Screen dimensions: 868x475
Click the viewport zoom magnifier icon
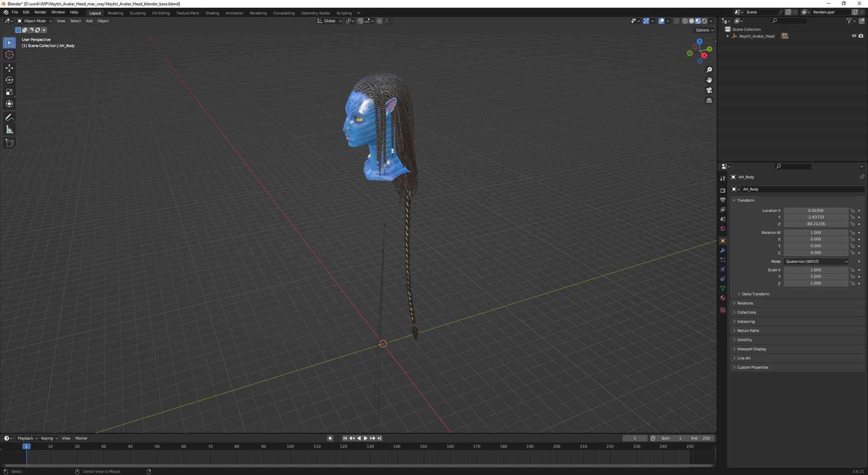tap(709, 70)
